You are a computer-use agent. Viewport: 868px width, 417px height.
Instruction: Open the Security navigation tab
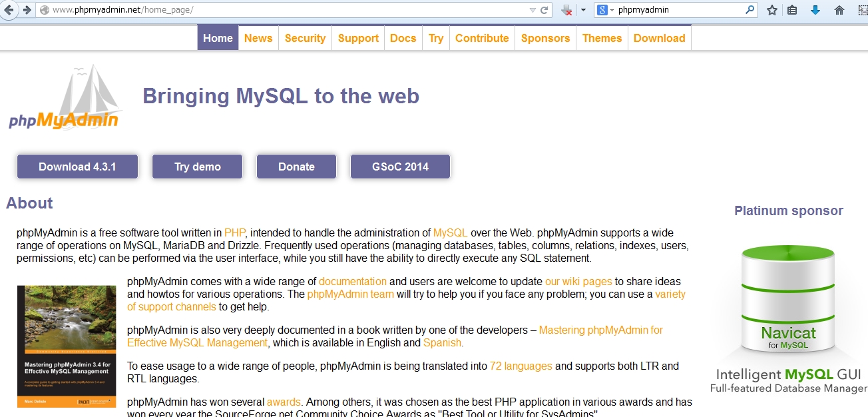305,38
